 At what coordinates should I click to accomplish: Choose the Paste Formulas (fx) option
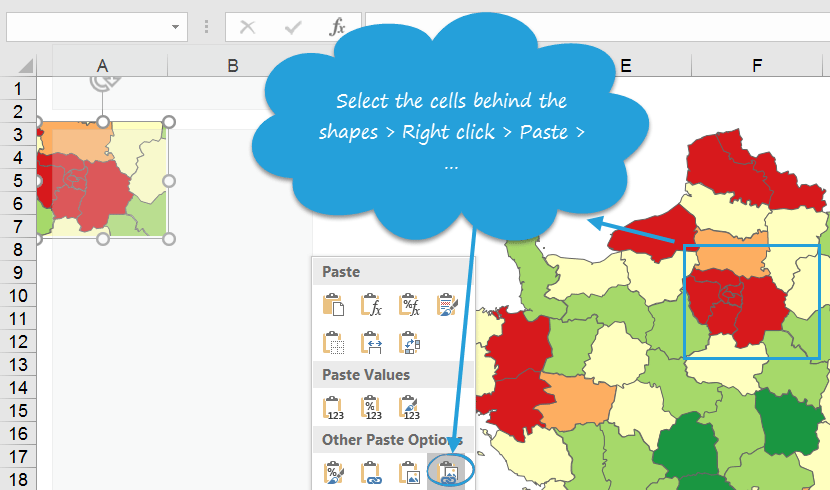coord(372,305)
